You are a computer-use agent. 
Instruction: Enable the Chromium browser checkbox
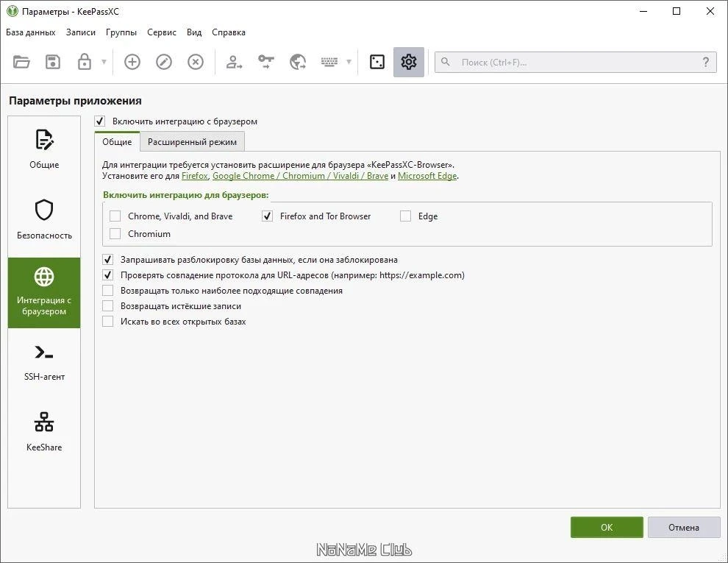tap(115, 233)
